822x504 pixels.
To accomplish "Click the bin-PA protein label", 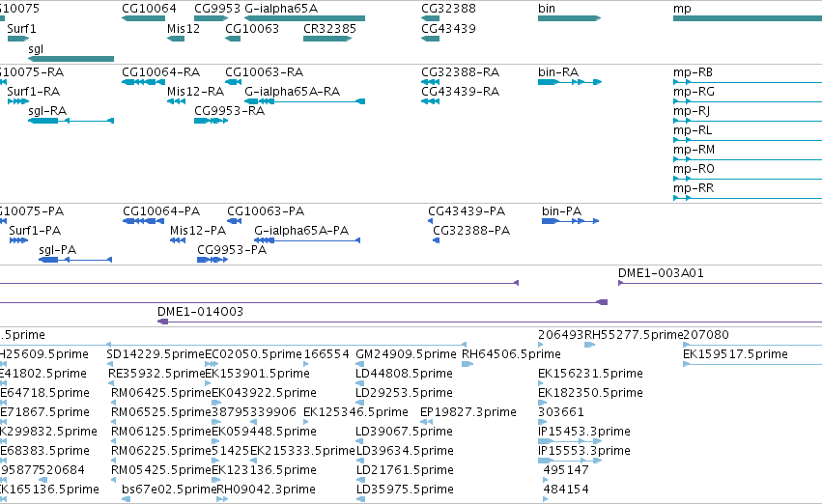I will [561, 211].
